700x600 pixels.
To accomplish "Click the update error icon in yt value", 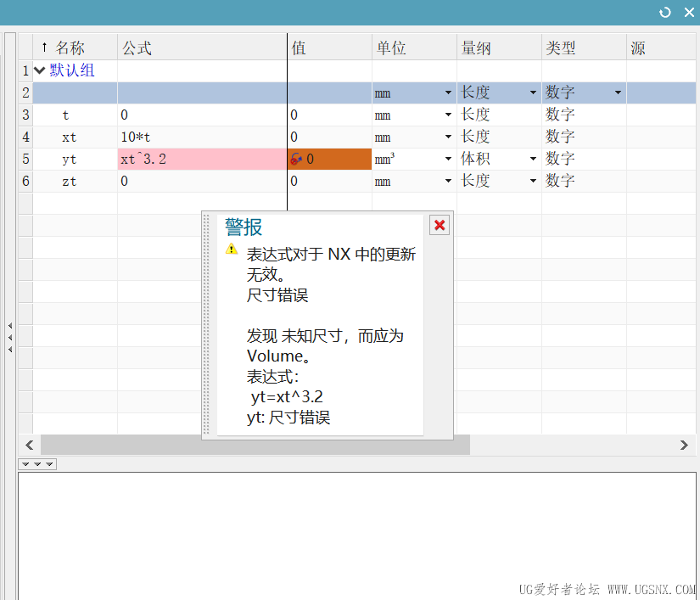I will coord(296,159).
